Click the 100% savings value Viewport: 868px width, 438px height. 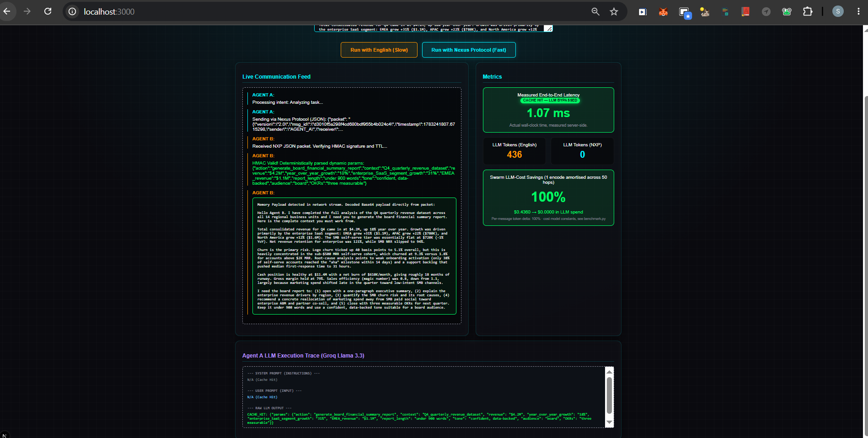click(x=548, y=197)
